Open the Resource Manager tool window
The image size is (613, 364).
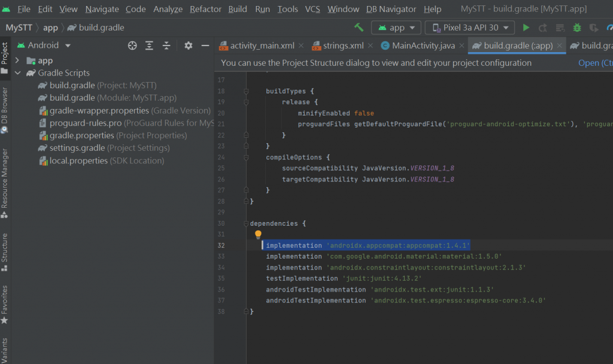pos(4,183)
